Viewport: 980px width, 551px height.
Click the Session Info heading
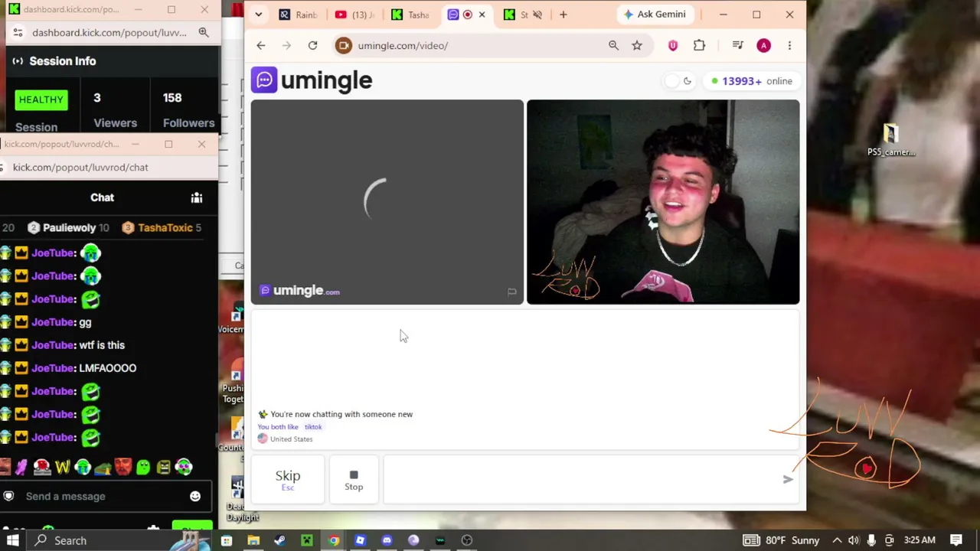click(x=63, y=61)
